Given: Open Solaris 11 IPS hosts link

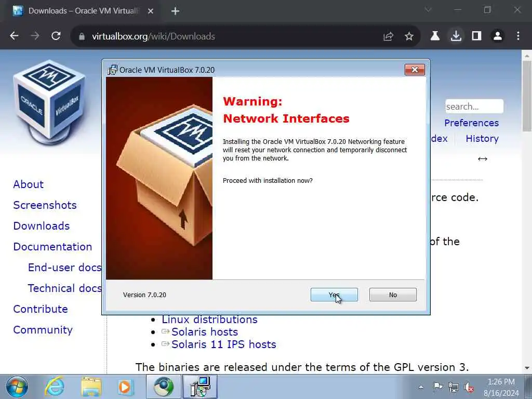Looking at the screenshot, I should [x=223, y=344].
